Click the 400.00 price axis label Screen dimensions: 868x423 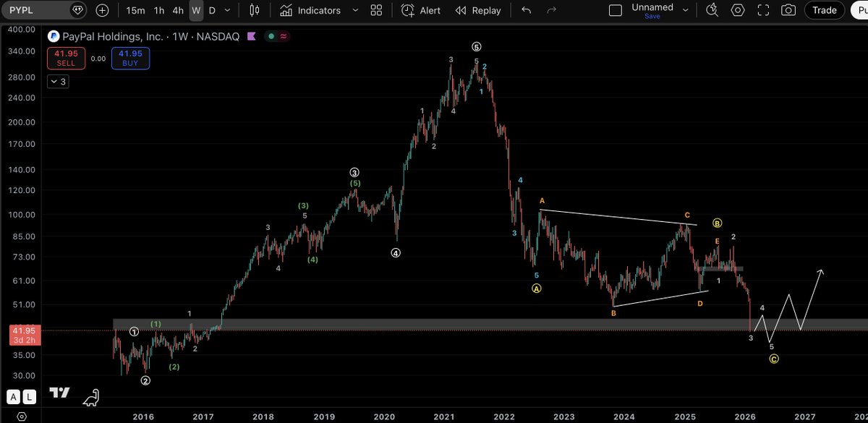20,30
